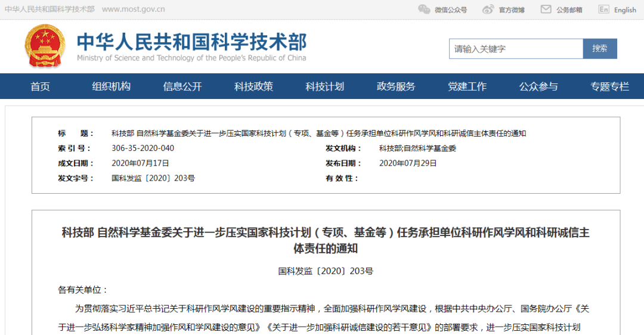The height and width of the screenshot is (335, 644).
Task: Open the 公众参与 menu item
Action: tap(538, 86)
